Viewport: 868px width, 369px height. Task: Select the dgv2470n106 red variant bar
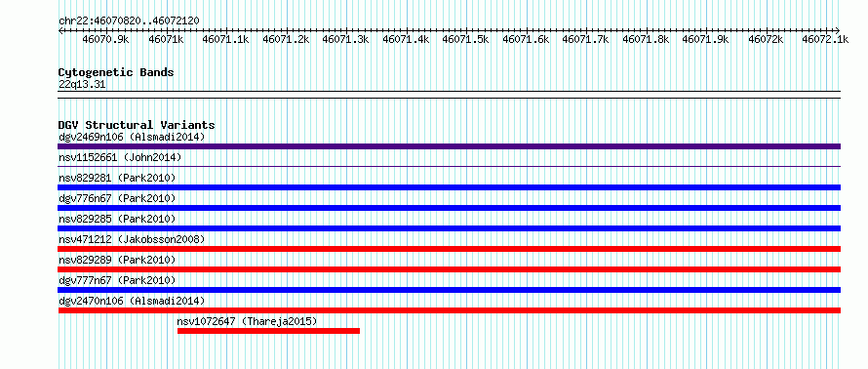[x=449, y=310]
